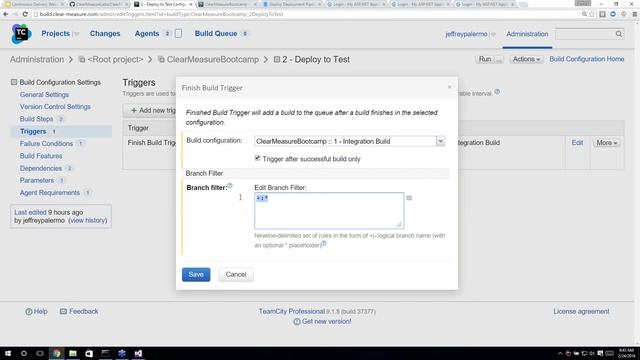The image size is (640, 360).
Task: Click the Administration breadcrumb link
Action: point(37,60)
